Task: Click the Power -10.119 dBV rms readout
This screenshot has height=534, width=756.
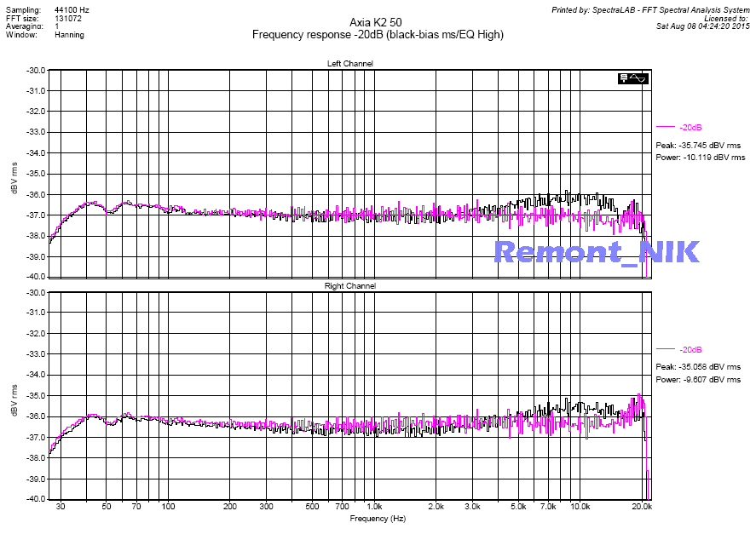Action: pos(700,157)
